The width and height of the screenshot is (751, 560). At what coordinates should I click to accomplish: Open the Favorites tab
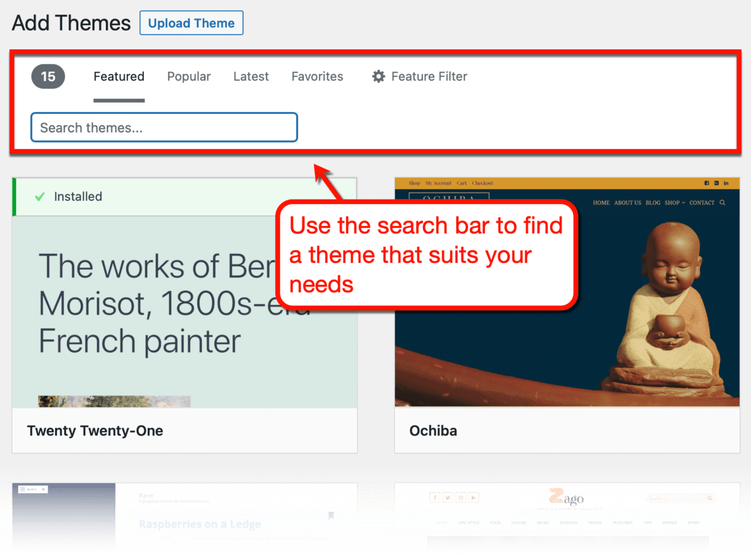pos(317,76)
